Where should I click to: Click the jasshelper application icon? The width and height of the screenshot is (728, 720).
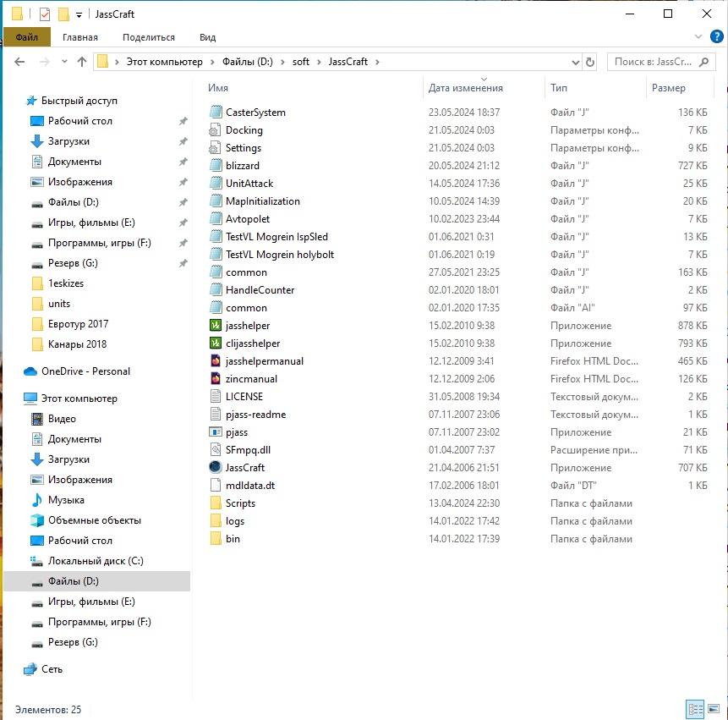click(x=215, y=325)
